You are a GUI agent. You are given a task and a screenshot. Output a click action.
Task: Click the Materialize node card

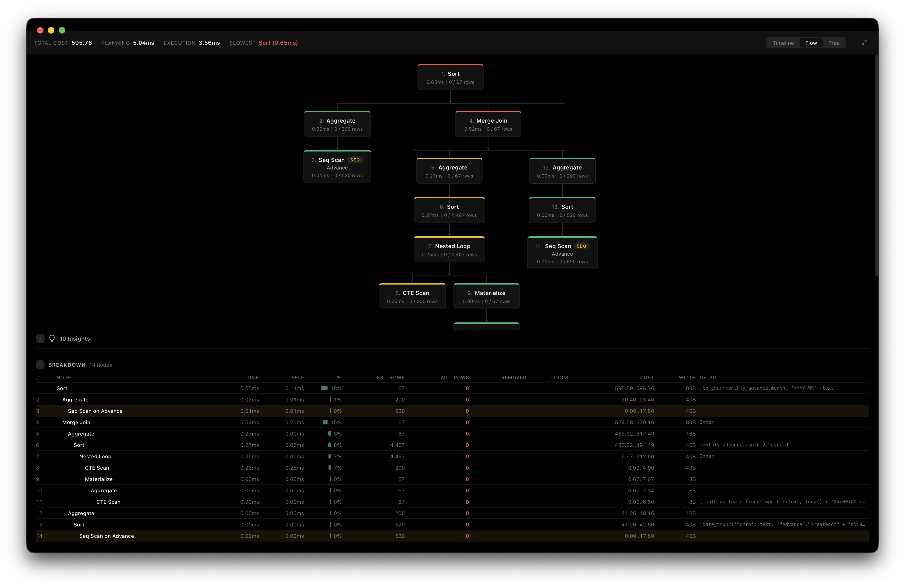[486, 297]
